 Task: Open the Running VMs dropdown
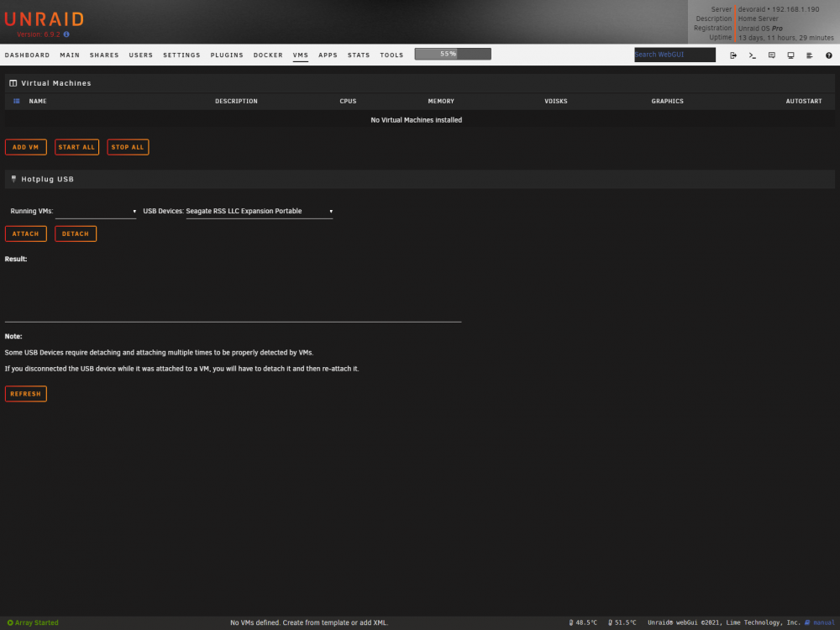pyautogui.click(x=96, y=211)
